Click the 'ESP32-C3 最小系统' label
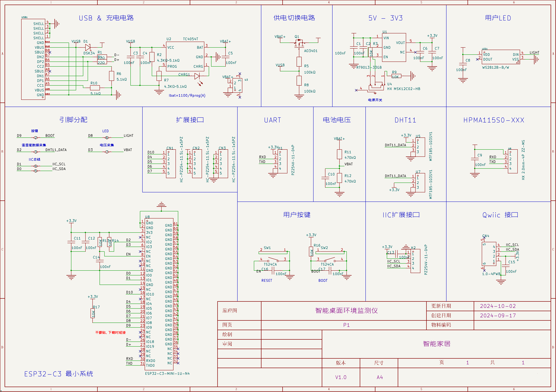This screenshot has width=556, height=392. tap(59, 374)
